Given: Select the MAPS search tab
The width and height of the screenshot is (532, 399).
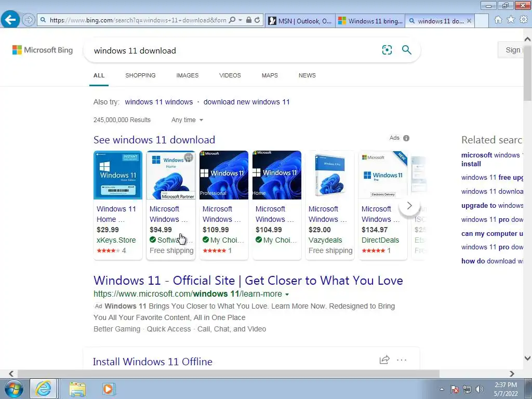Looking at the screenshot, I should coord(270,75).
